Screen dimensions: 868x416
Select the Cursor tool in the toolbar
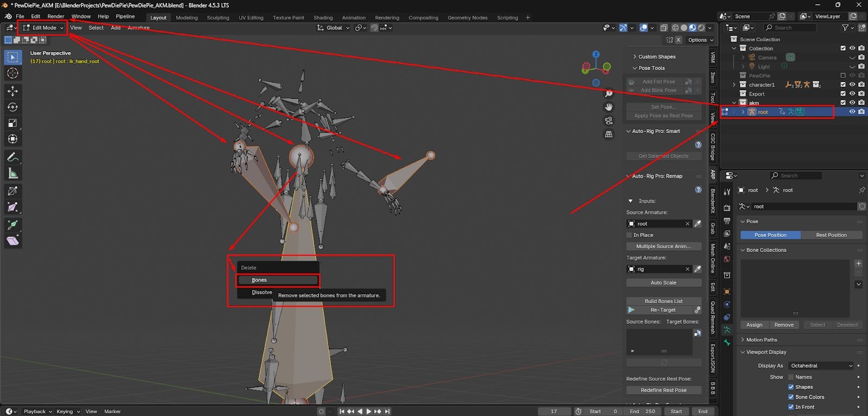pyautogui.click(x=12, y=73)
